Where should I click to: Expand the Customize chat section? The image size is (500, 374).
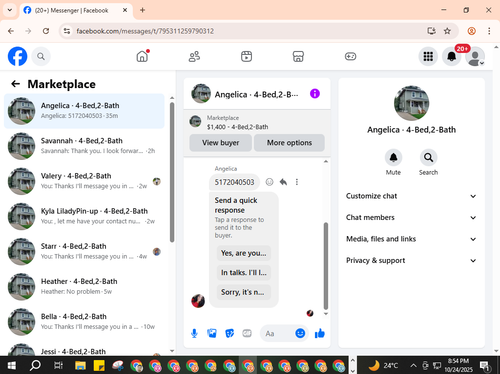[x=411, y=196]
